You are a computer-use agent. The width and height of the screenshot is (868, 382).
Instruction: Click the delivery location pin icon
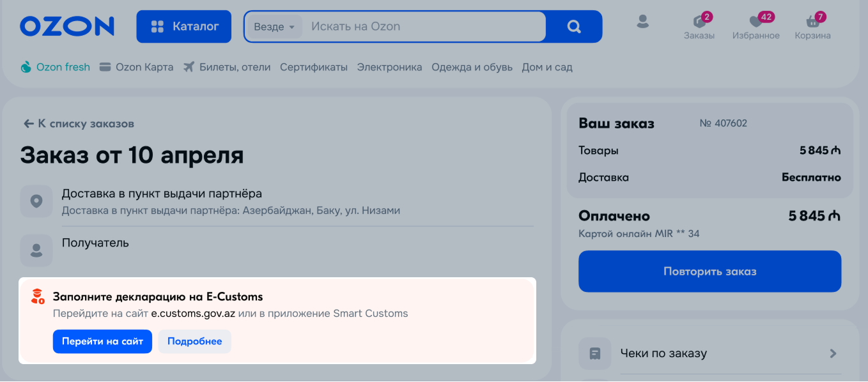(x=36, y=201)
